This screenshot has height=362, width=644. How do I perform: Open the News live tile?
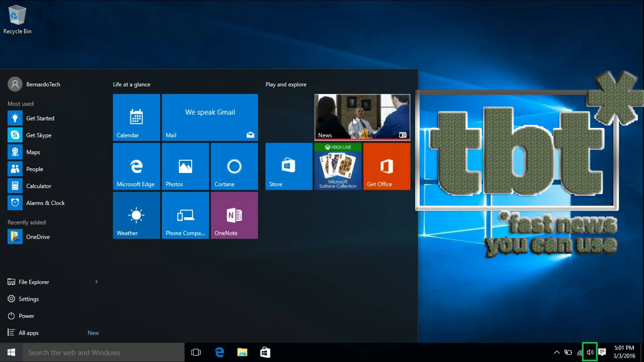[x=362, y=117]
